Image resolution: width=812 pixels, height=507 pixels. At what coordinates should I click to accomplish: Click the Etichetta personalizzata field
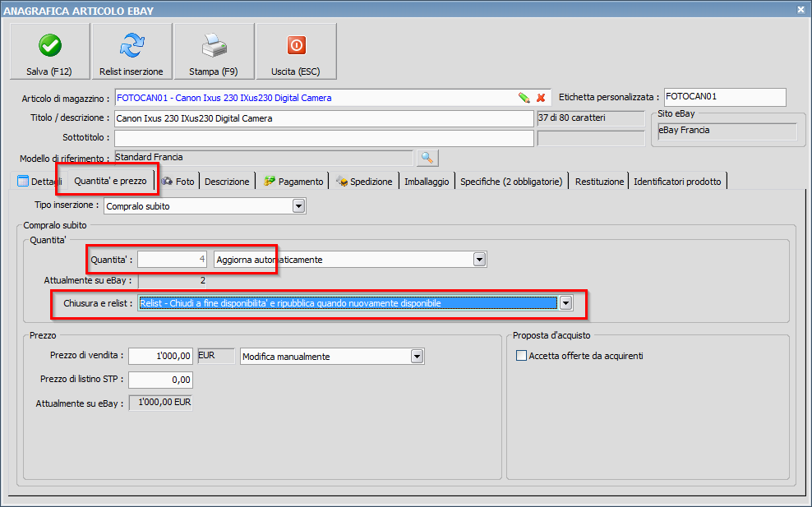tap(725, 97)
